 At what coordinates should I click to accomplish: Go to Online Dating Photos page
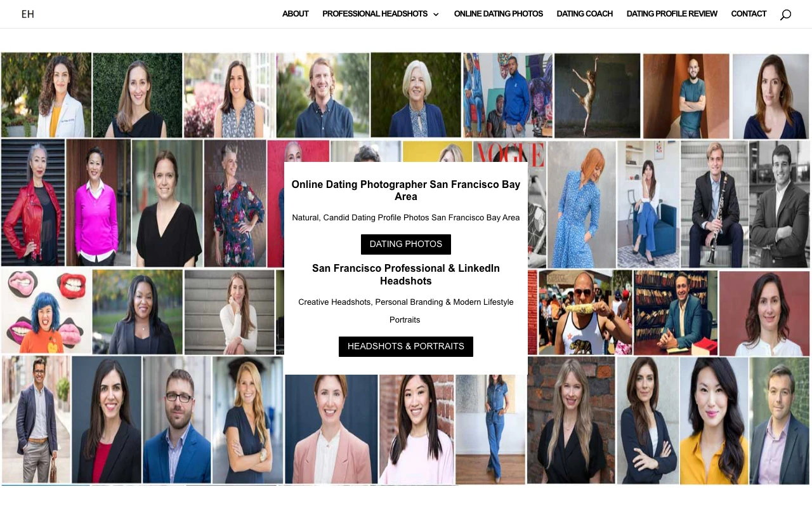(x=499, y=14)
